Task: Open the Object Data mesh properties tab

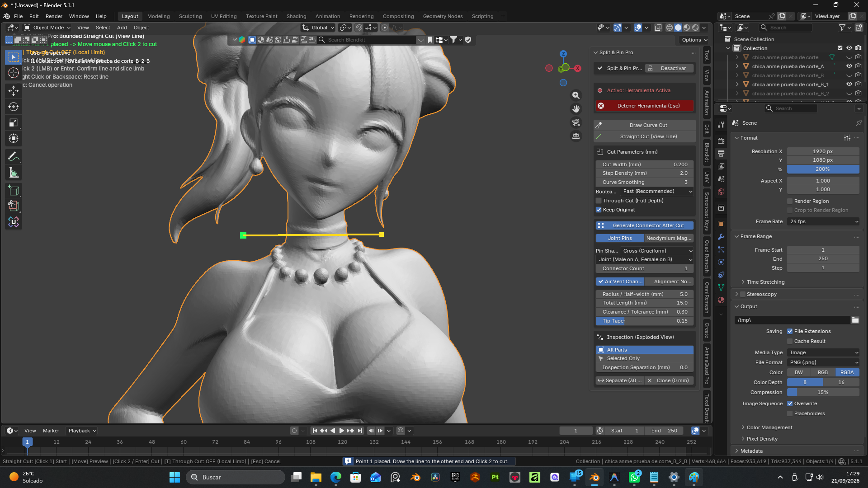Action: click(721, 287)
